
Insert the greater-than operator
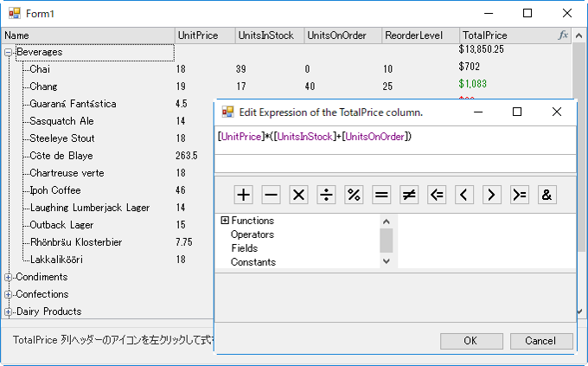tap(492, 195)
